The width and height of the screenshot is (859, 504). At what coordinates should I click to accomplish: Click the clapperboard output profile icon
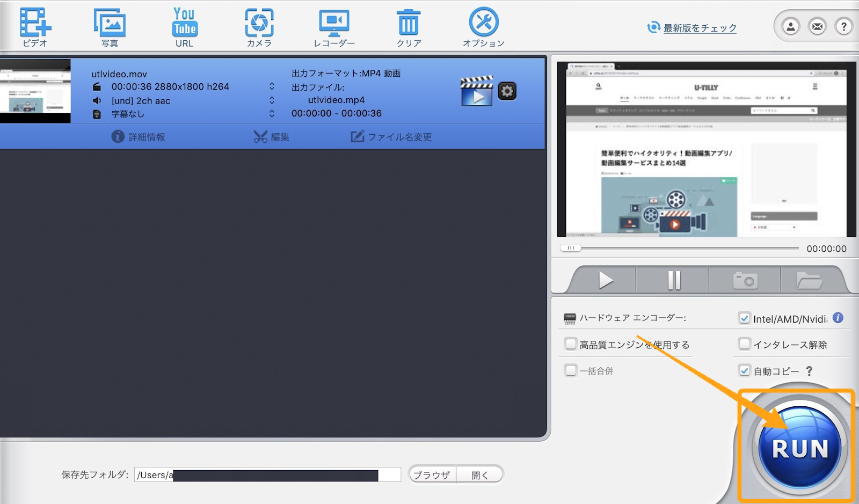point(477,91)
